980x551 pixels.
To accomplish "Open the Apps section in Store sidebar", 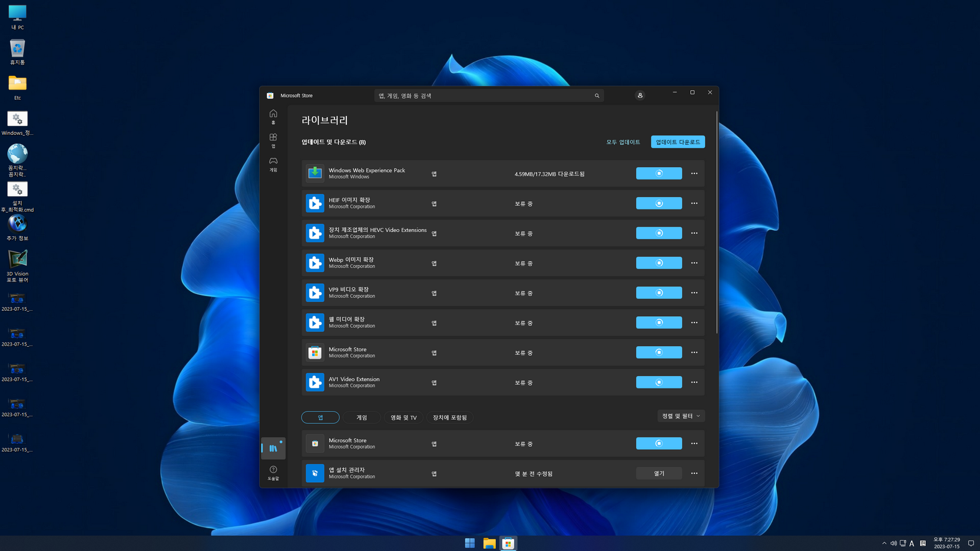I will (273, 140).
